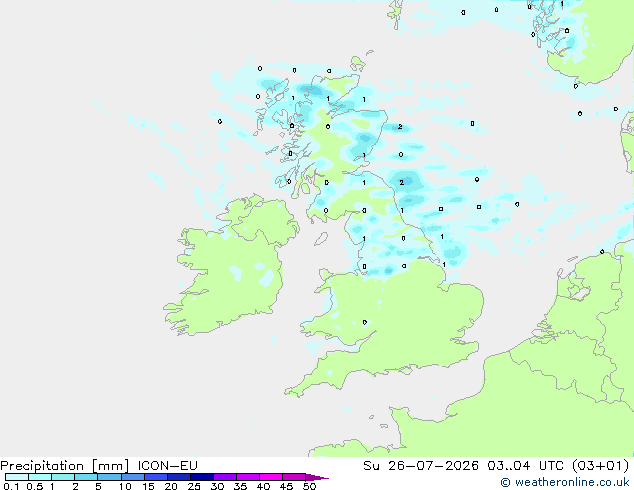Click the "Precipitation" title word
This screenshot has height=490, width=634.
click(x=42, y=466)
